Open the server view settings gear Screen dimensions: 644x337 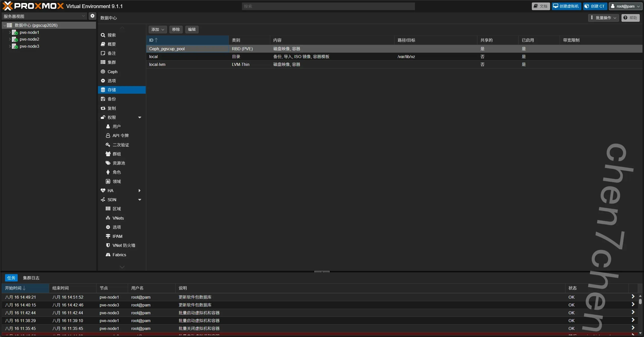(x=93, y=16)
